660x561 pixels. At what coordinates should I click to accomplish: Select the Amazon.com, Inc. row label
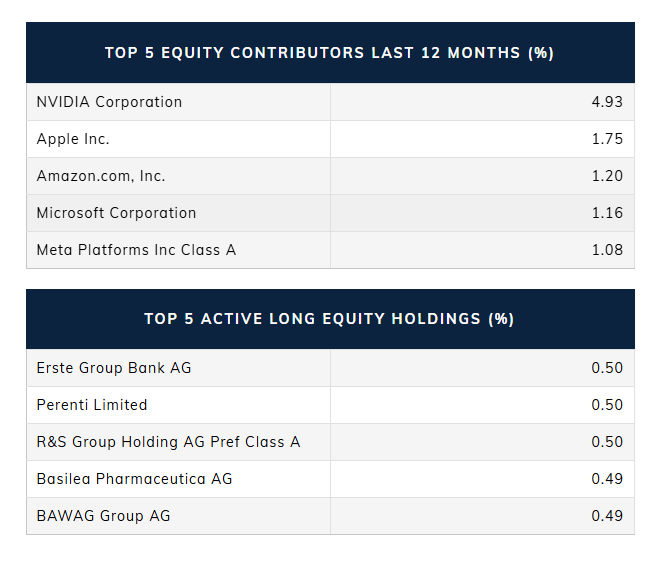pyautogui.click(x=101, y=176)
